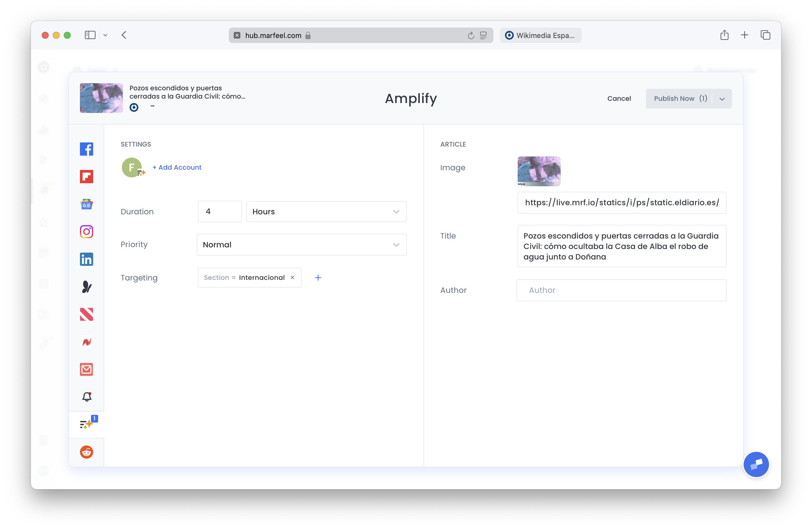Select the Instagram channel icon
Image resolution: width=812 pixels, height=530 pixels.
[86, 232]
